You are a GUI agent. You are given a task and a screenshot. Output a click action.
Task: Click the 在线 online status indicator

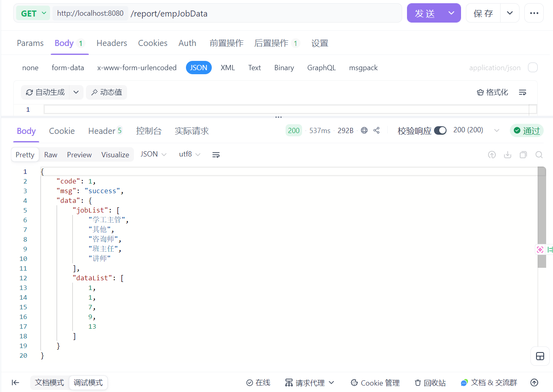coord(258,383)
